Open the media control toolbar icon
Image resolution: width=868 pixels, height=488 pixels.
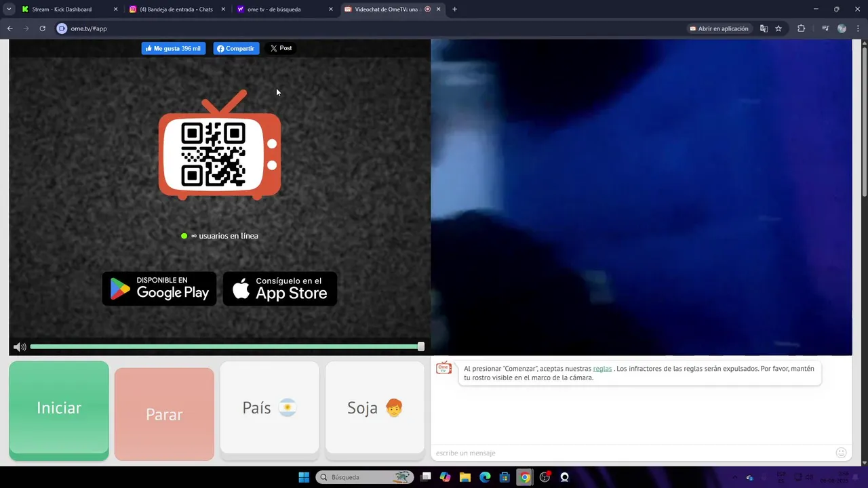[x=825, y=28]
